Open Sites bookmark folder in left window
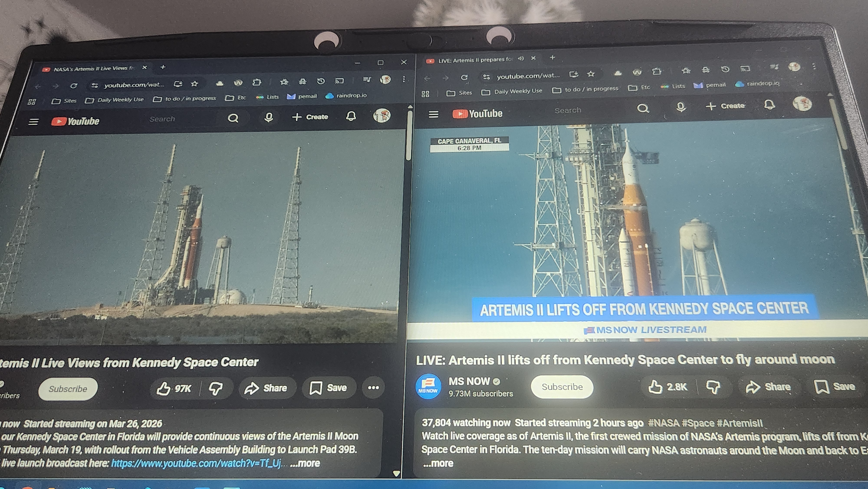 [x=64, y=101]
